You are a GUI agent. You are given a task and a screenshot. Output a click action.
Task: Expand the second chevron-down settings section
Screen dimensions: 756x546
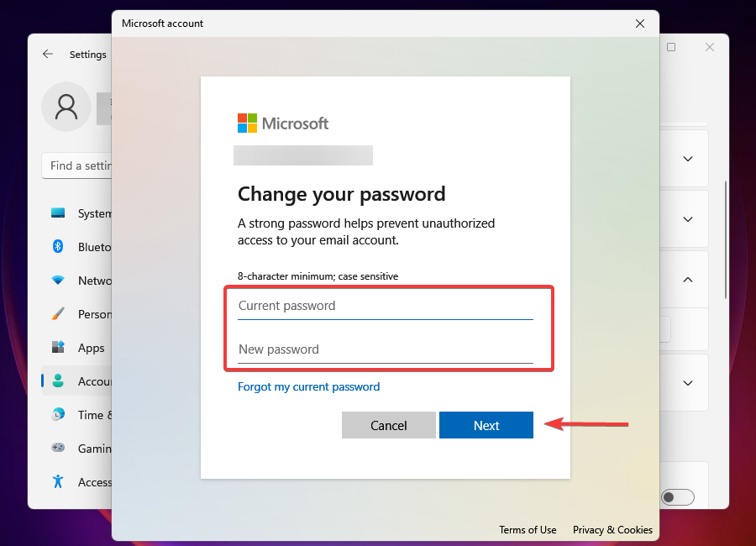(x=687, y=219)
